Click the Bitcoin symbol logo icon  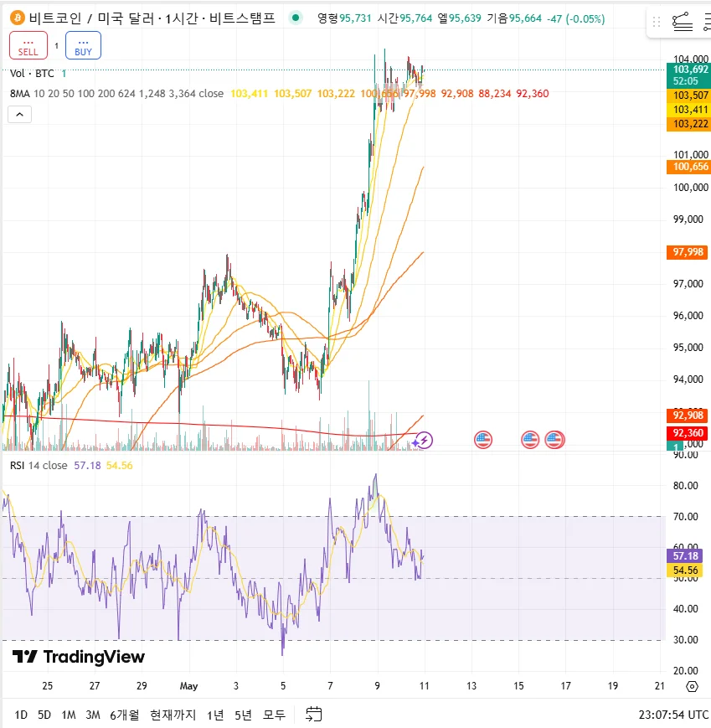click(x=18, y=18)
